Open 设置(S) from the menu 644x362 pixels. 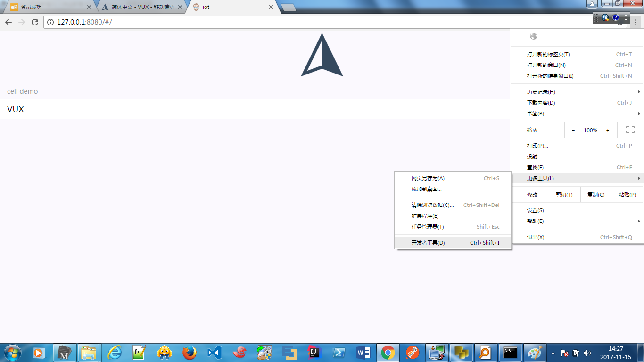point(577,210)
